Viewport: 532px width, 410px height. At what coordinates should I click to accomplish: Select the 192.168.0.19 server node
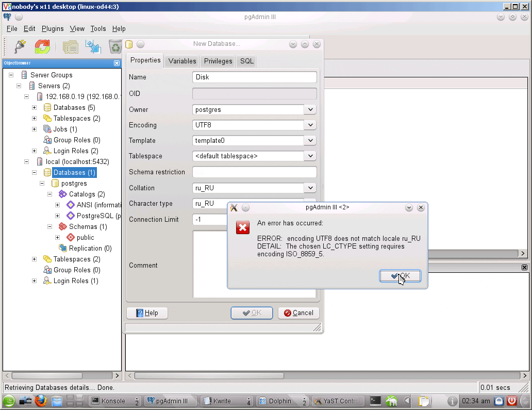pyautogui.click(x=83, y=97)
